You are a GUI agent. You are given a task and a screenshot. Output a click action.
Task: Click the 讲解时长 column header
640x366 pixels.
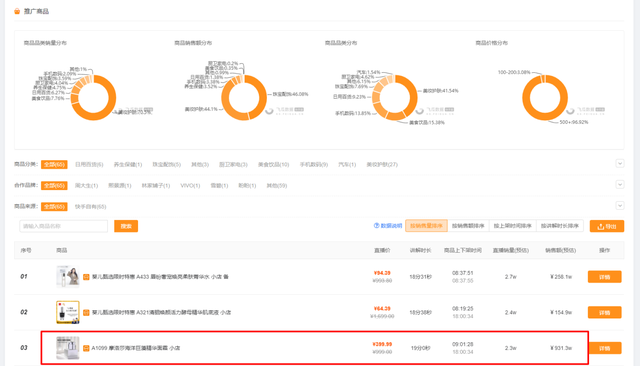tap(420, 250)
